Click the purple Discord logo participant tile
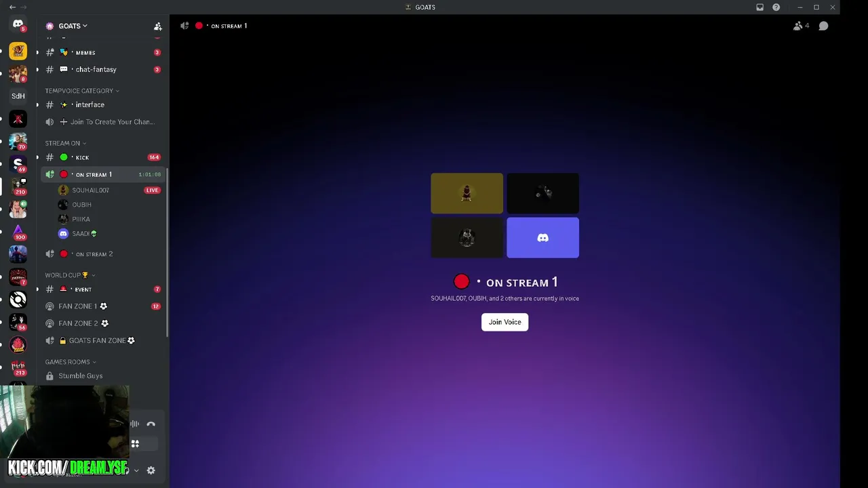The width and height of the screenshot is (868, 488). point(542,238)
